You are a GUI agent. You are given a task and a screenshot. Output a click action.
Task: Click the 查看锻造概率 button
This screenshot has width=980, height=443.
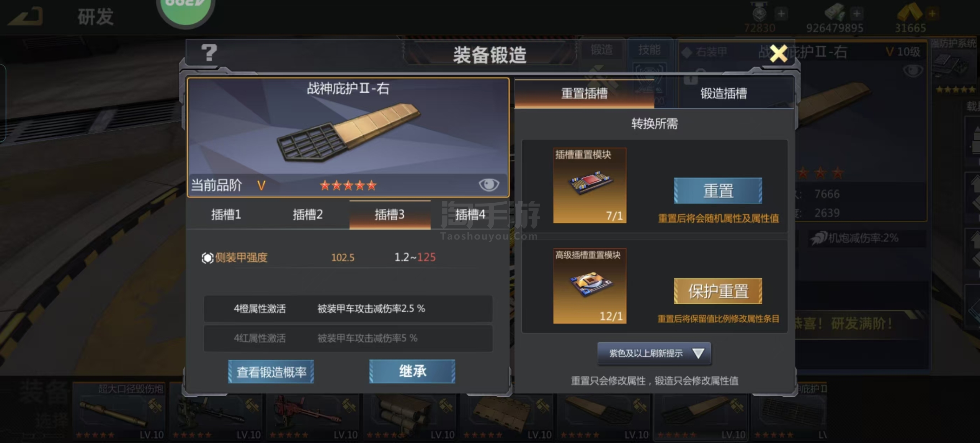click(271, 371)
